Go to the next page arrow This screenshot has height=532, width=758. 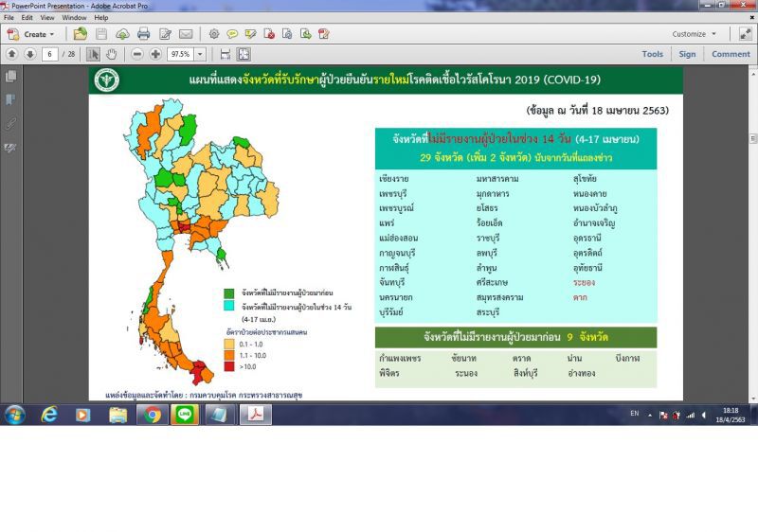click(30, 54)
